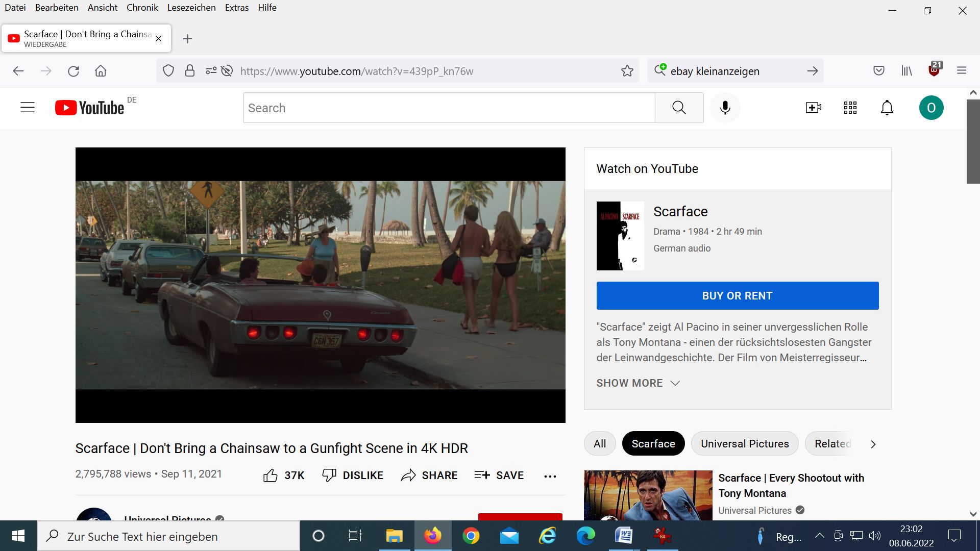The height and width of the screenshot is (551, 980).
Task: Click the thumbs down dislike icon
Action: (329, 475)
